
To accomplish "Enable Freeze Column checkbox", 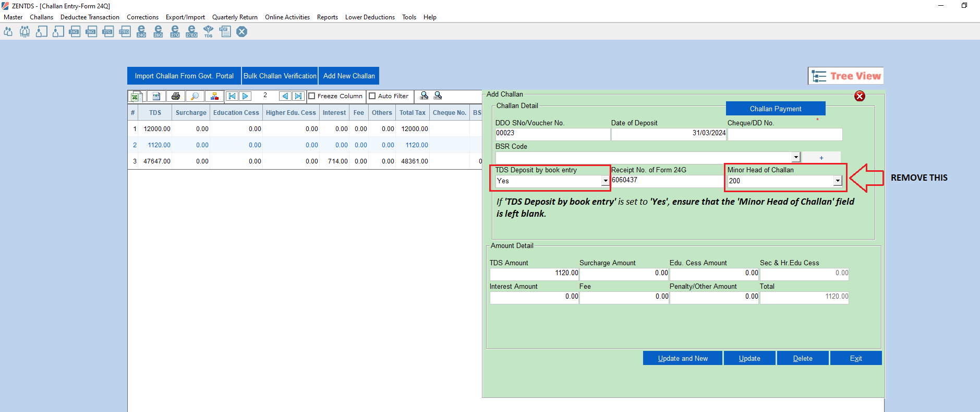I will pos(312,96).
